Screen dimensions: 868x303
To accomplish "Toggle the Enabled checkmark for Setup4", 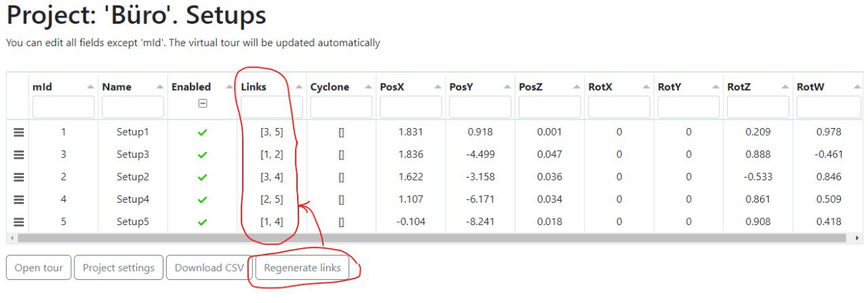I will click(x=202, y=200).
